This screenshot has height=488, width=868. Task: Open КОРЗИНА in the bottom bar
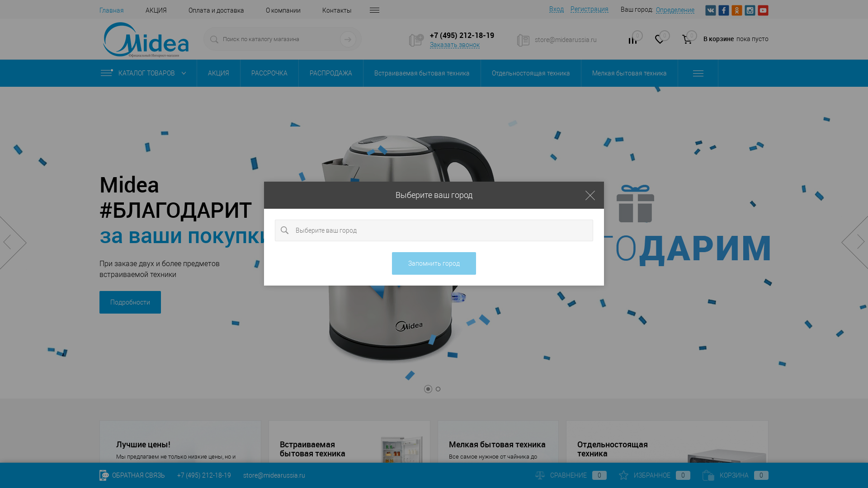(734, 475)
